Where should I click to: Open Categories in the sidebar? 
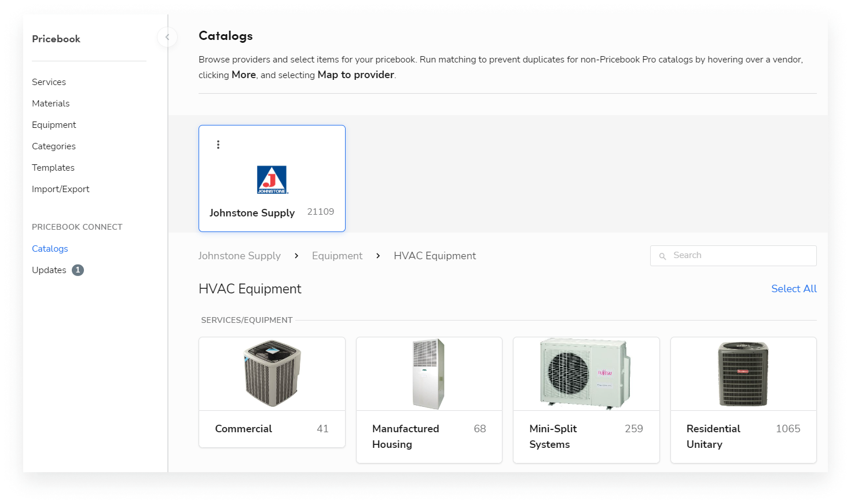click(54, 146)
